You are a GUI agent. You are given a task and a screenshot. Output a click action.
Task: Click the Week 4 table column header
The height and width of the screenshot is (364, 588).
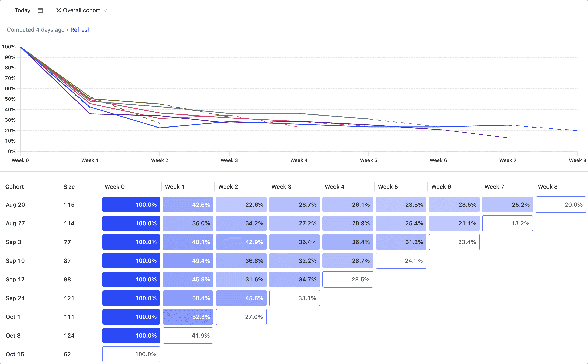334,186
